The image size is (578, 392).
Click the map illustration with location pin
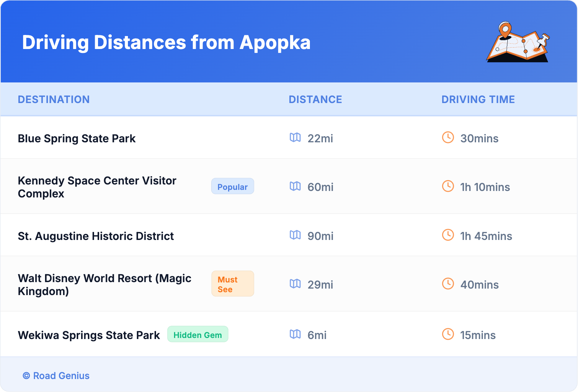pyautogui.click(x=518, y=42)
